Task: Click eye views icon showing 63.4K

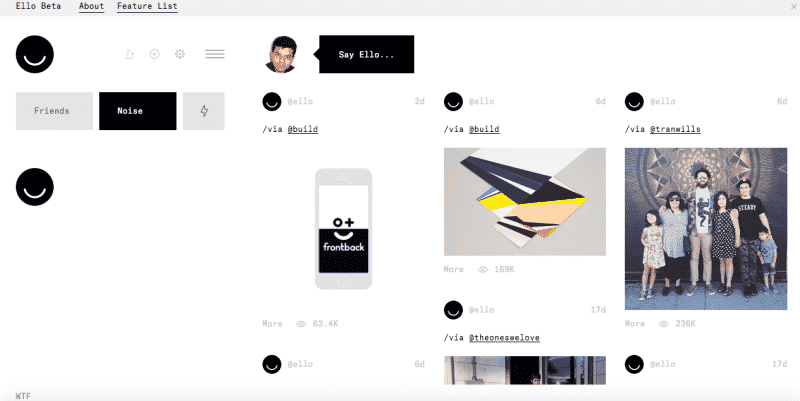Action: pos(301,324)
